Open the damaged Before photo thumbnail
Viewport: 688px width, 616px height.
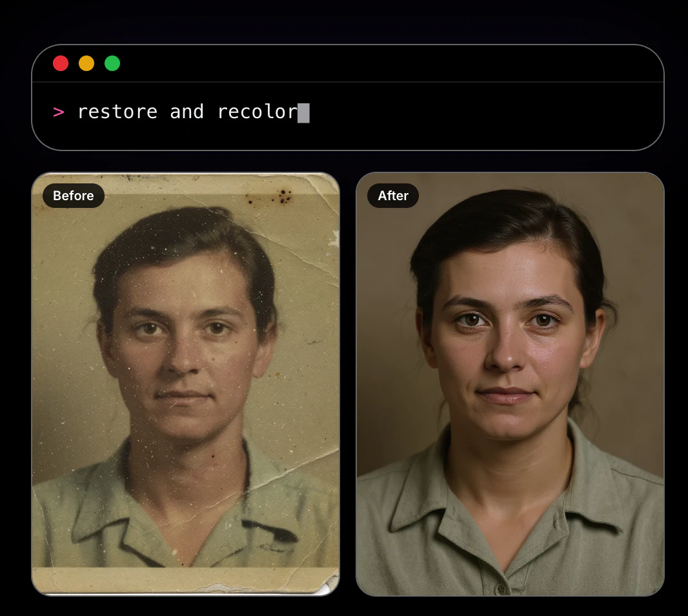(x=186, y=384)
